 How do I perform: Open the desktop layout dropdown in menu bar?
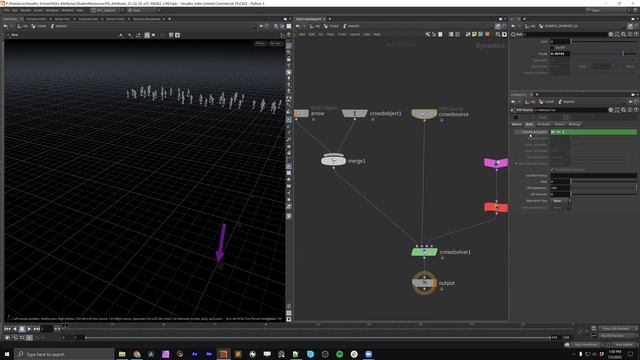point(106,10)
